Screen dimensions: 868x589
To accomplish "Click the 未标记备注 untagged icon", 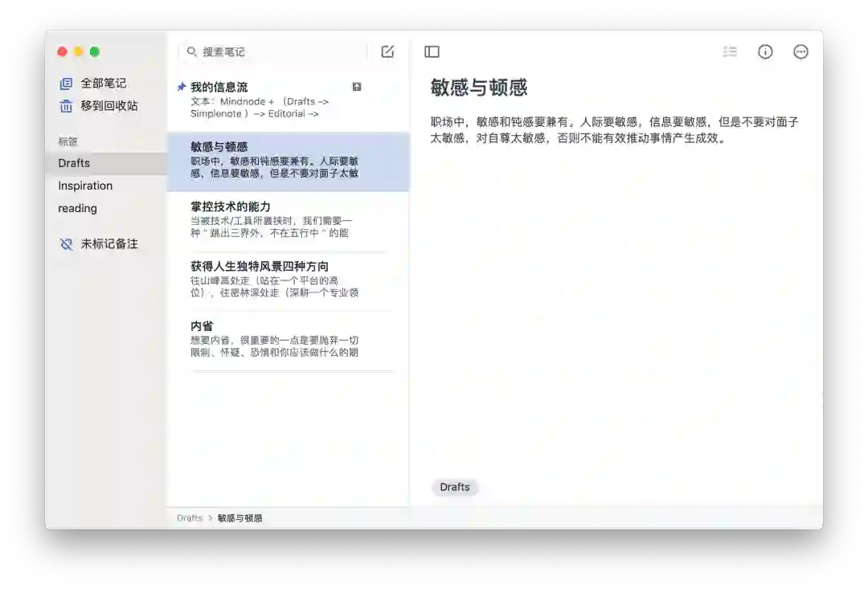I will pyautogui.click(x=66, y=244).
